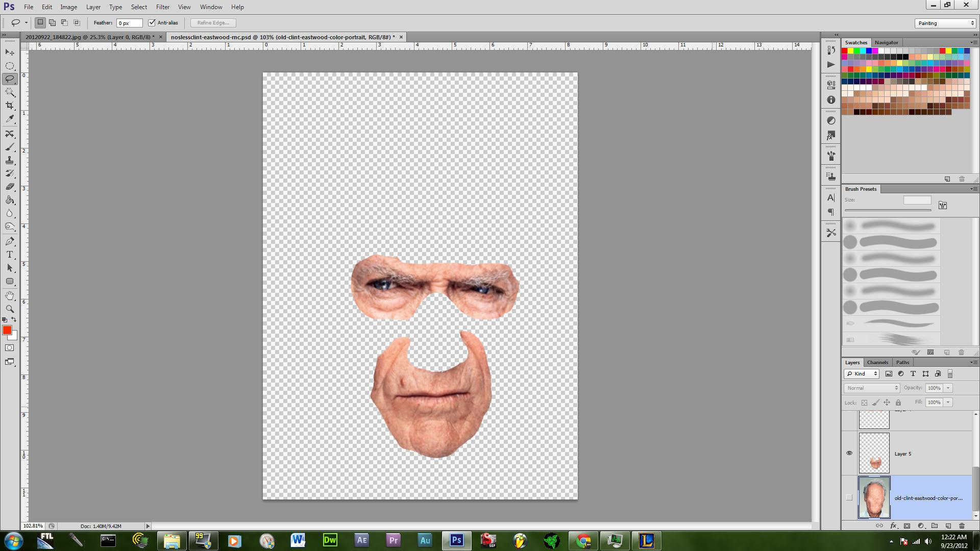Turn layer filtering on or off
The image size is (980, 551).
point(950,374)
